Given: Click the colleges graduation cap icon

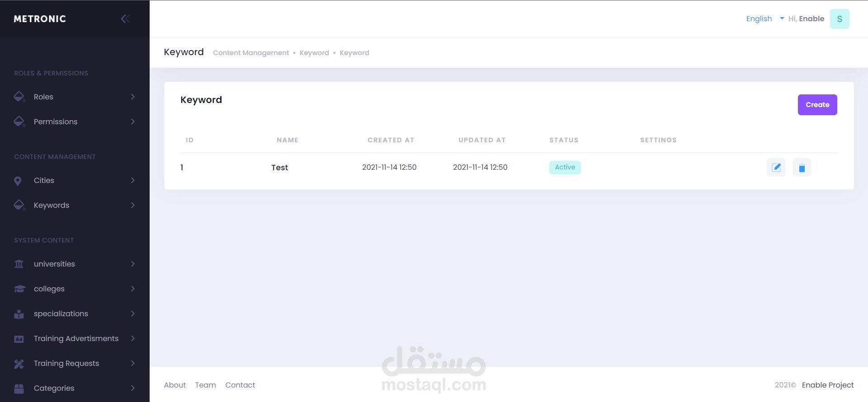Looking at the screenshot, I should (19, 289).
